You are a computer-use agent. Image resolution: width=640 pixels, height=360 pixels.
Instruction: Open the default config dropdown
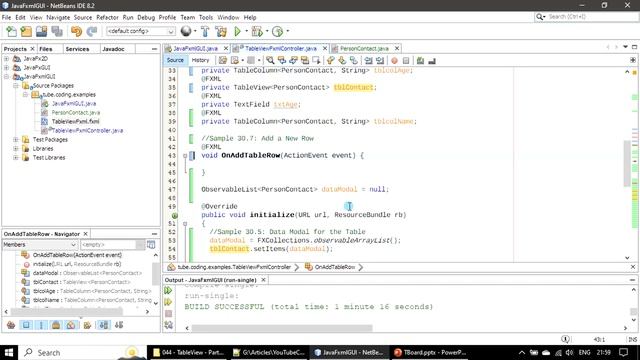tap(140, 31)
